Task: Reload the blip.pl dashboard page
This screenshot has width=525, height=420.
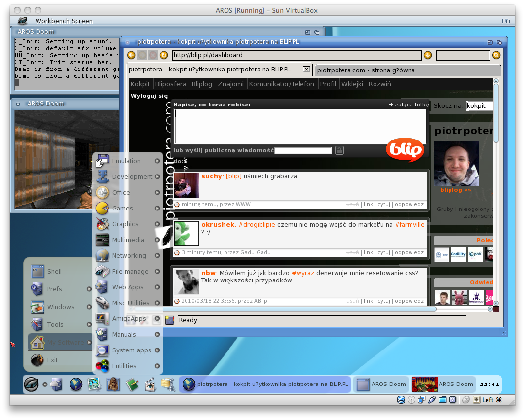Action: tap(164, 55)
